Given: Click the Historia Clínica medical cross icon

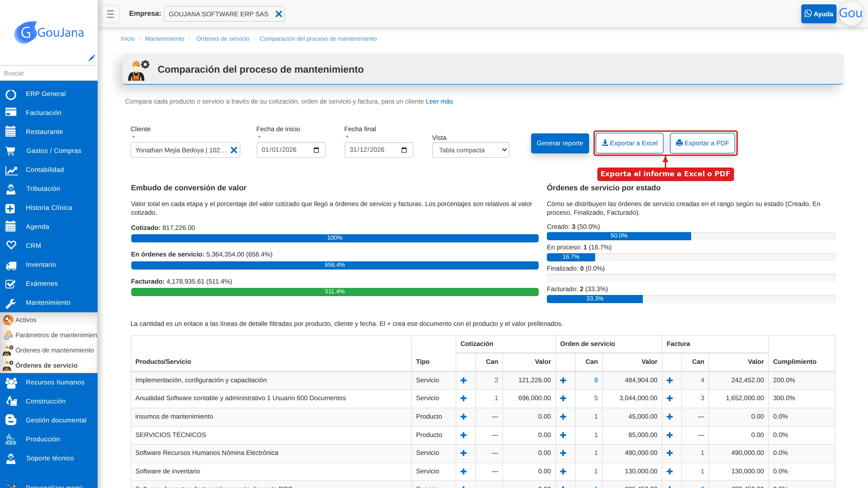Looking at the screenshot, I should click(11, 208).
